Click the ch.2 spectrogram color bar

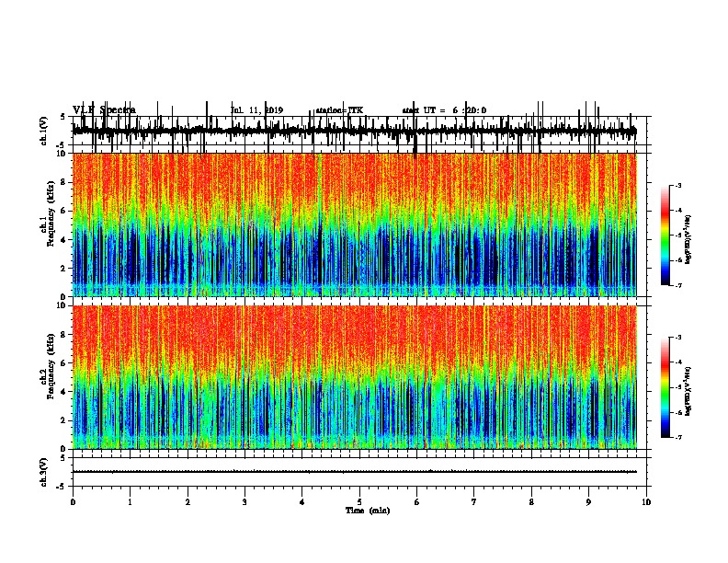click(665, 387)
